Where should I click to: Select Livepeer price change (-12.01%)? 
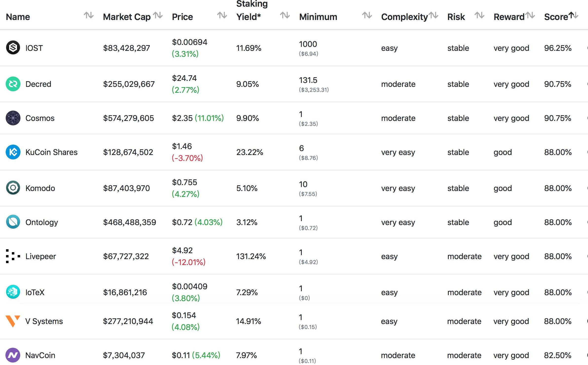(x=189, y=262)
